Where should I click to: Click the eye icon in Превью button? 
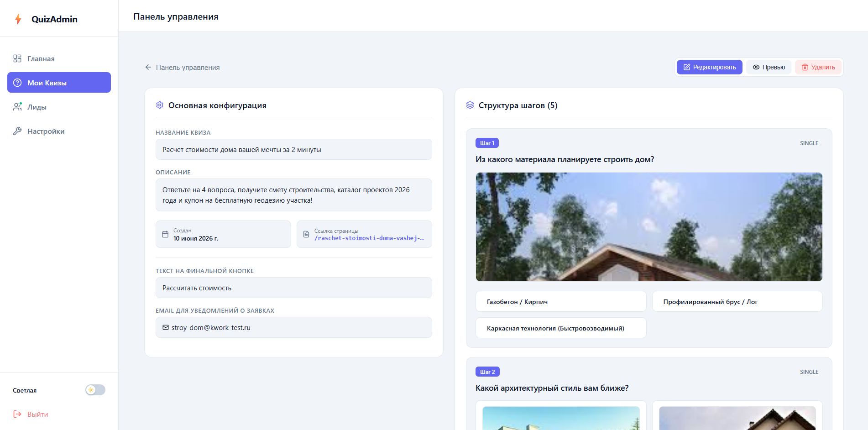(x=756, y=67)
